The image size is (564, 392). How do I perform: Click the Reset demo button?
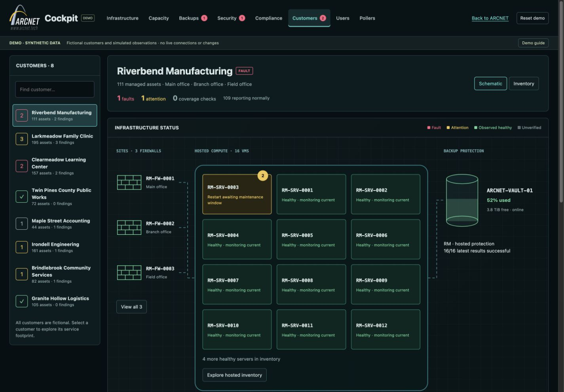coord(532,18)
